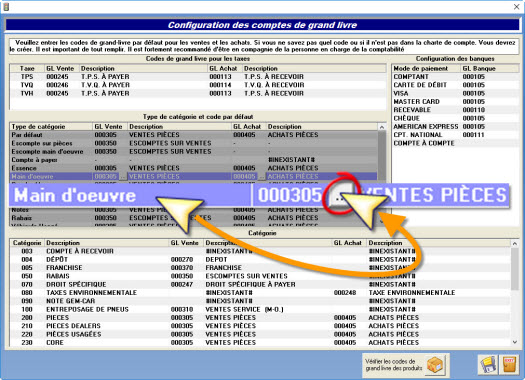Click GL Vente 000270 for DÉPÔT
The width and height of the screenshot is (525, 380).
click(182, 259)
